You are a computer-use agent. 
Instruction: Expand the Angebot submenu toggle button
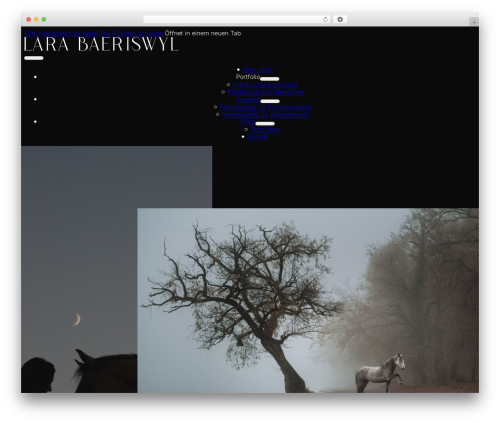270,101
